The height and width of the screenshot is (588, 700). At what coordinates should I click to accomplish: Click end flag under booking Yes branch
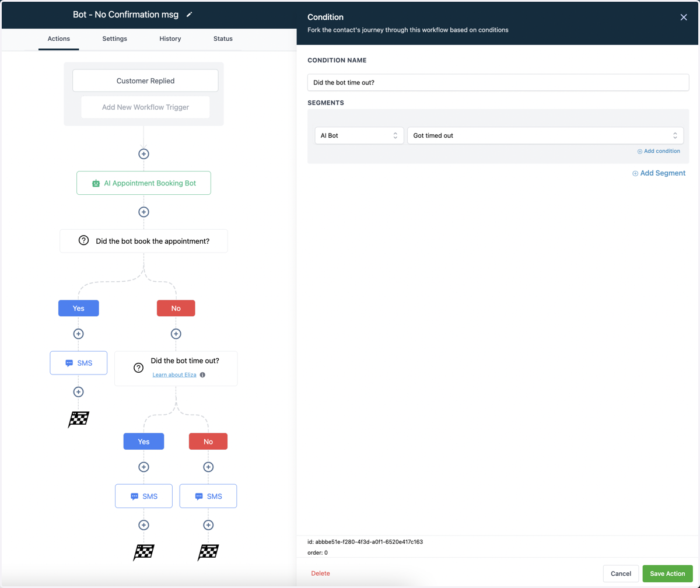(x=79, y=419)
